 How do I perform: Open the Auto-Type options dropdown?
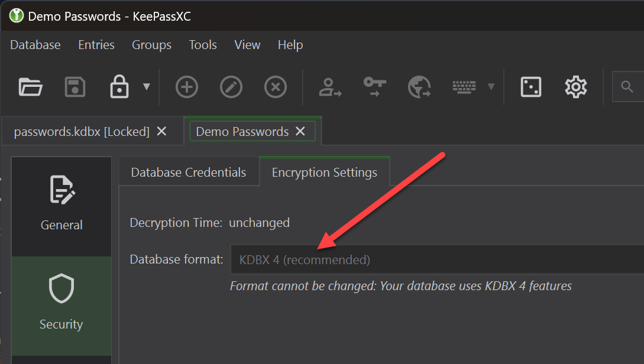491,86
